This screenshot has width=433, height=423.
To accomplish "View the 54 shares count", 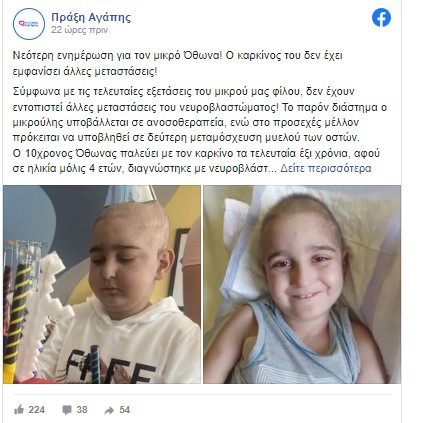I will 125,409.
